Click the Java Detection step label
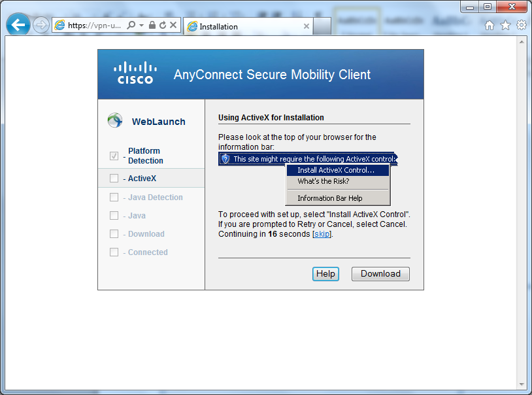Screen dimensions: 532x395 [x=155, y=197]
